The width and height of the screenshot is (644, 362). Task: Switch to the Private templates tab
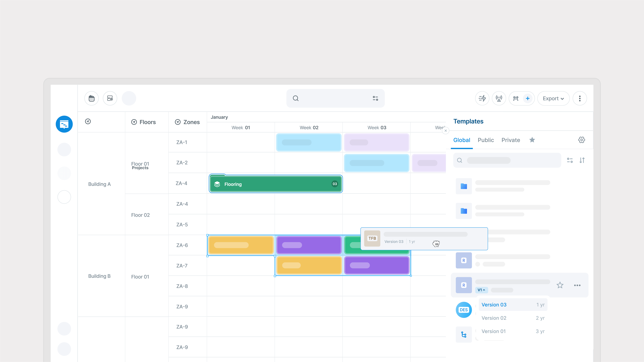(x=511, y=140)
